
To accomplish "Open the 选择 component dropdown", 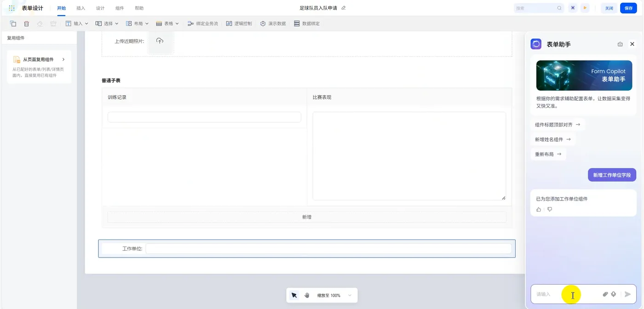I will (x=107, y=23).
